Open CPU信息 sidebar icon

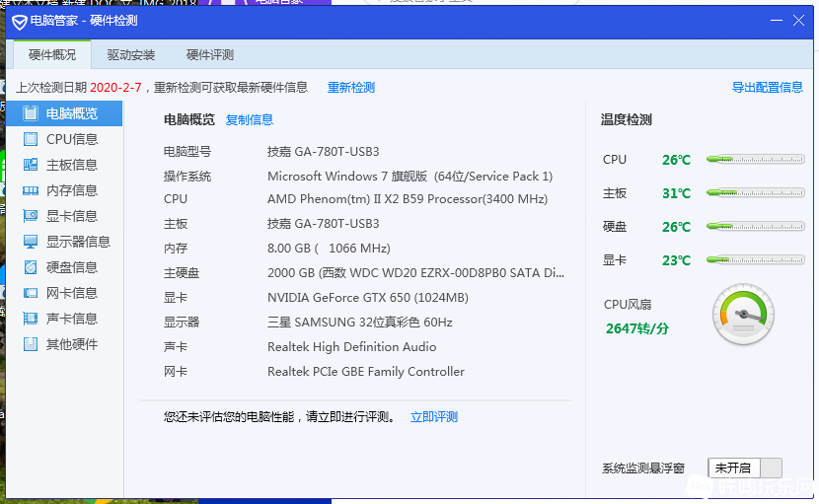pyautogui.click(x=31, y=139)
